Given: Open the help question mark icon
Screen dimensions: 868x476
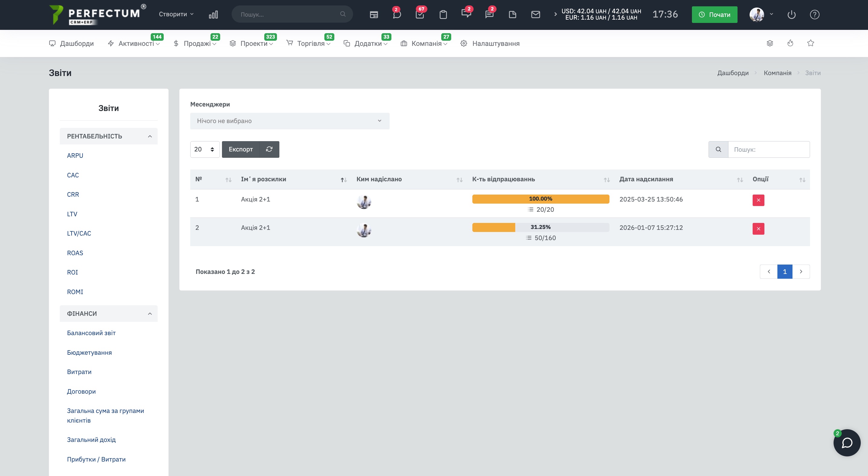Looking at the screenshot, I should [815, 14].
